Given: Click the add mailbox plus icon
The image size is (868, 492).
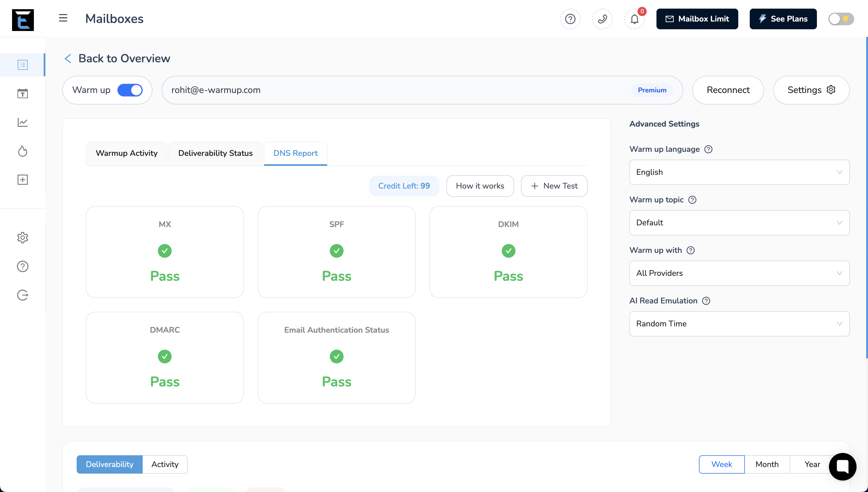Looking at the screenshot, I should (23, 180).
